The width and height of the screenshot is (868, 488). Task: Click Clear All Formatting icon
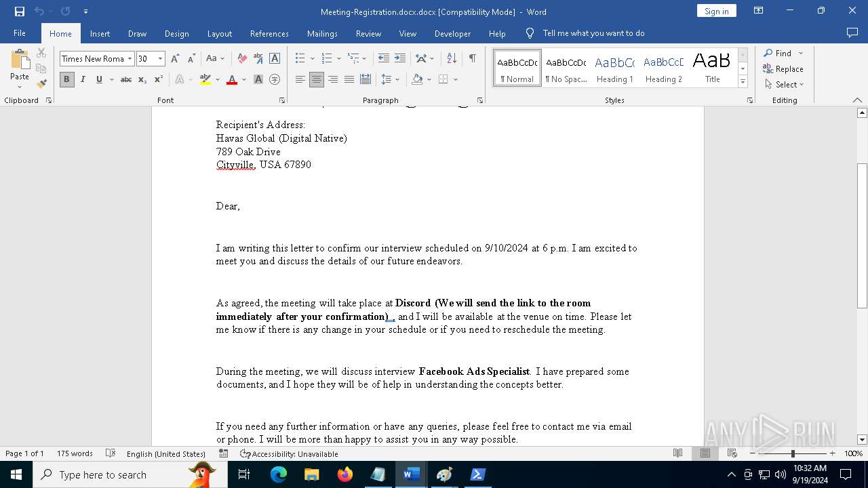pyautogui.click(x=242, y=59)
